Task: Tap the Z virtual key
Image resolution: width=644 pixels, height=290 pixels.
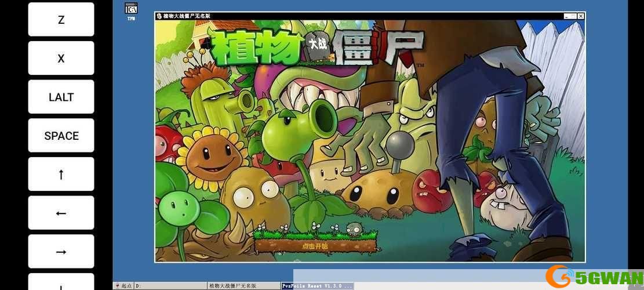Action: pos(61,19)
